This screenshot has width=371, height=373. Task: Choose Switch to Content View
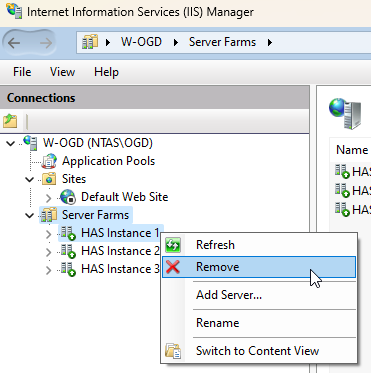tap(259, 351)
